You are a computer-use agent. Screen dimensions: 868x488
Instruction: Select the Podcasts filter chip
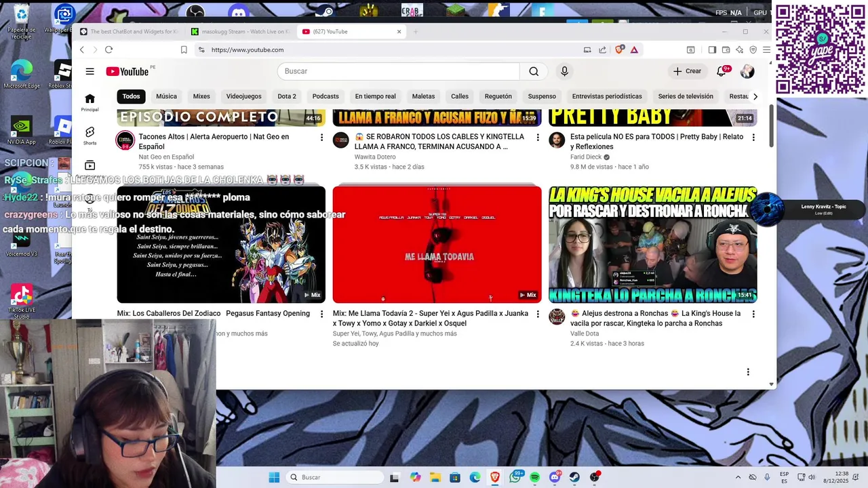pos(325,96)
